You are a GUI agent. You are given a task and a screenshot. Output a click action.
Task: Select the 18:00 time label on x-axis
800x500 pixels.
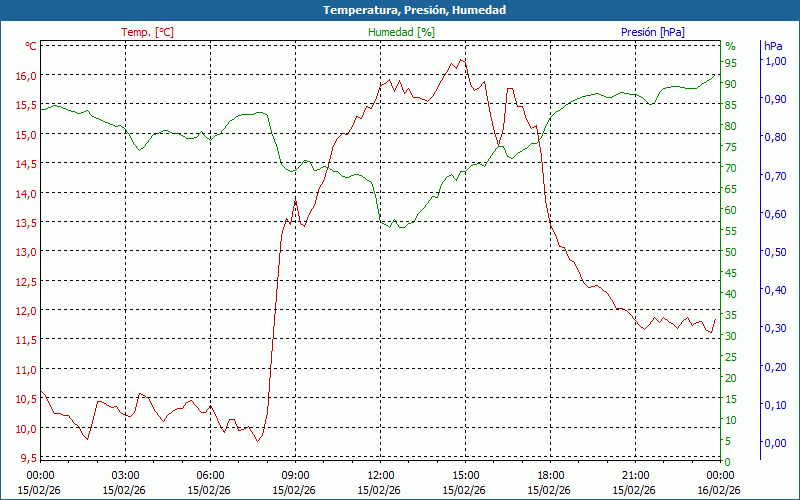[x=550, y=475]
